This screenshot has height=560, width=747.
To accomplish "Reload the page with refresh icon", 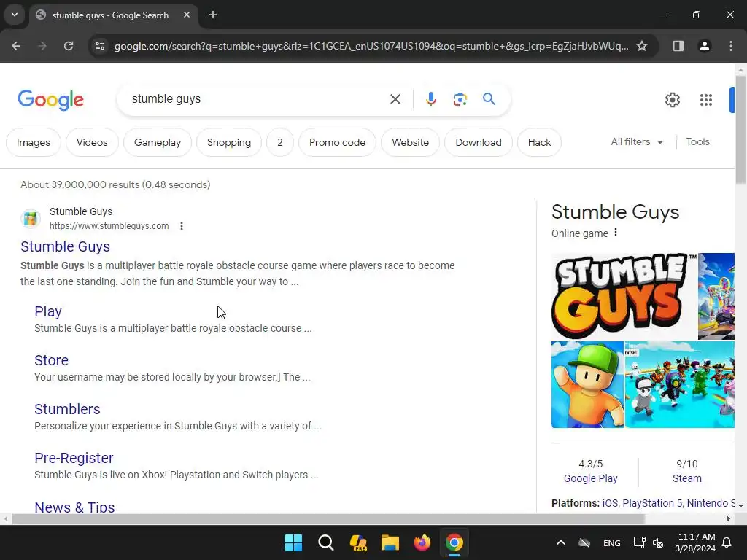I will click(69, 46).
